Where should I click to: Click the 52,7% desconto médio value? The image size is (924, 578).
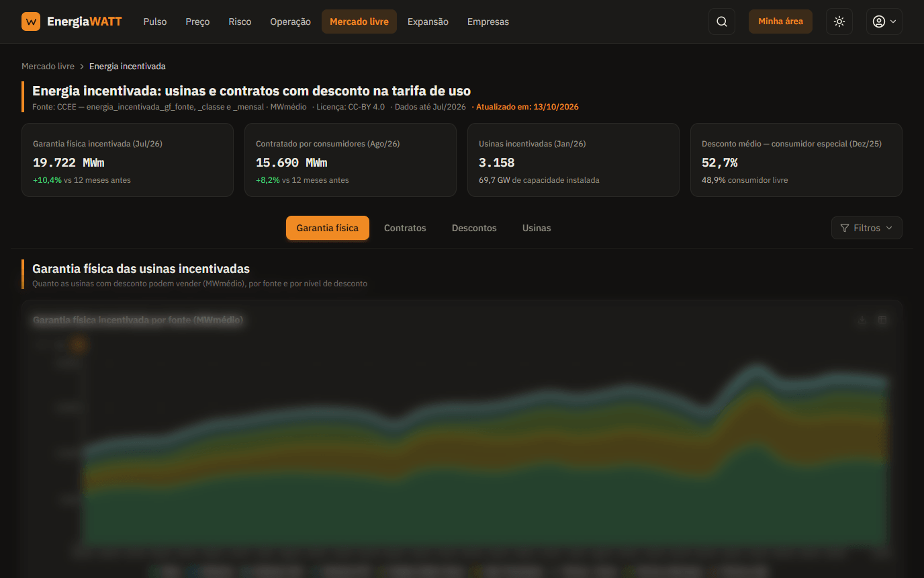(720, 163)
